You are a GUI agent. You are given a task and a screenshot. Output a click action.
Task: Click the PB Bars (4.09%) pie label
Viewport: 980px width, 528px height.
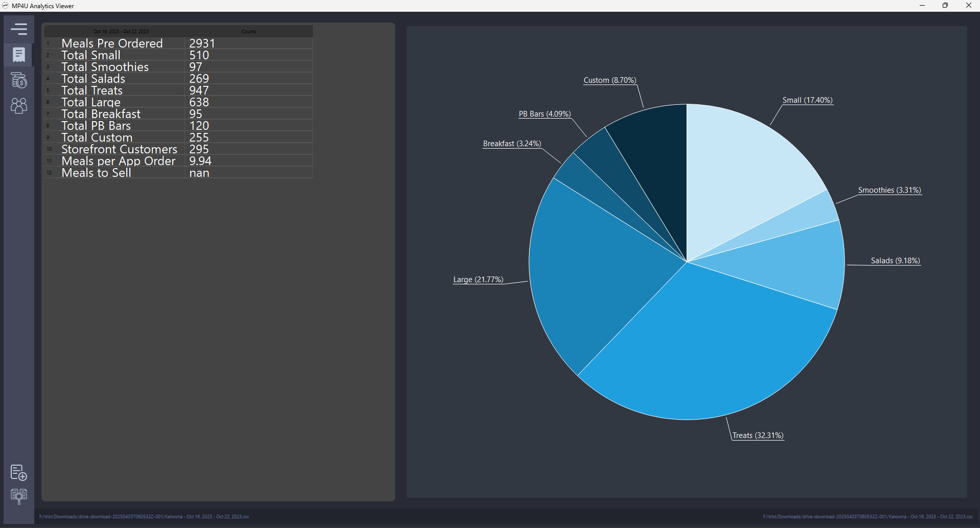tap(545, 114)
